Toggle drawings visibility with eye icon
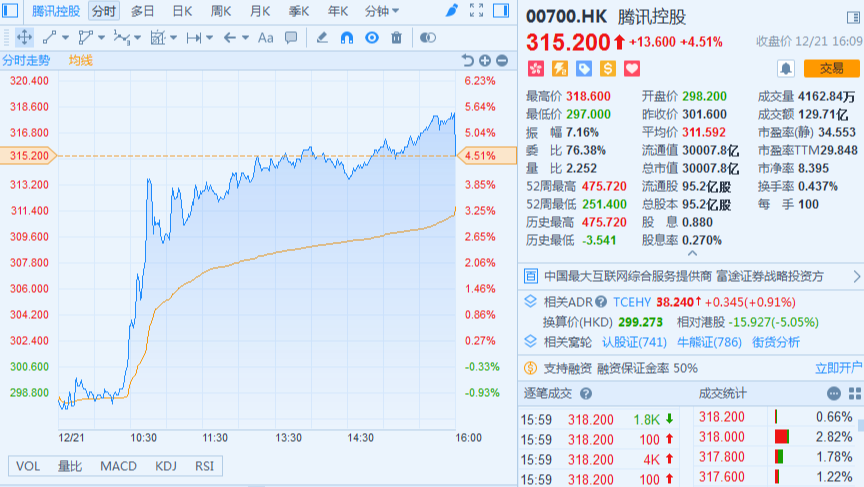The height and width of the screenshot is (487, 864). pos(372,38)
